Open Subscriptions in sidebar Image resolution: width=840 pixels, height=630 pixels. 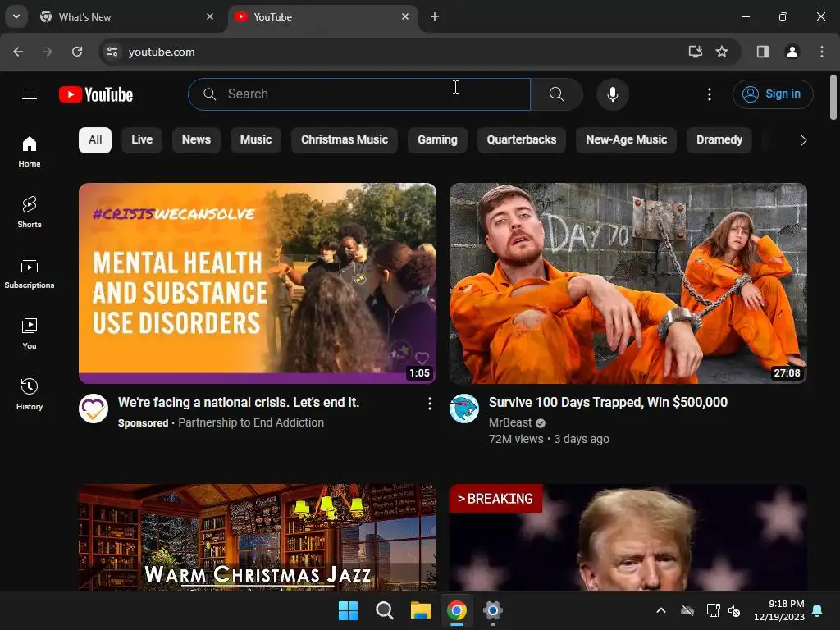[x=30, y=272]
